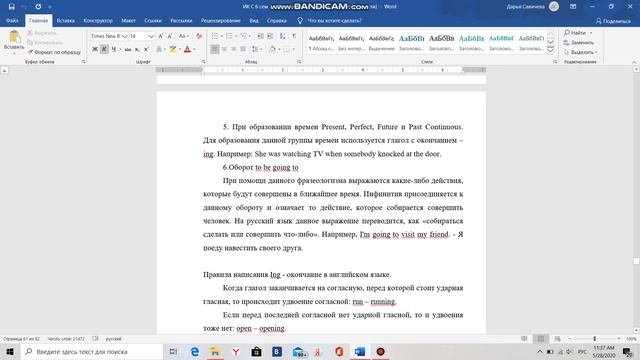This screenshot has width=640, height=360.
Task: Open the bullets list dropdown
Action: click(222, 36)
